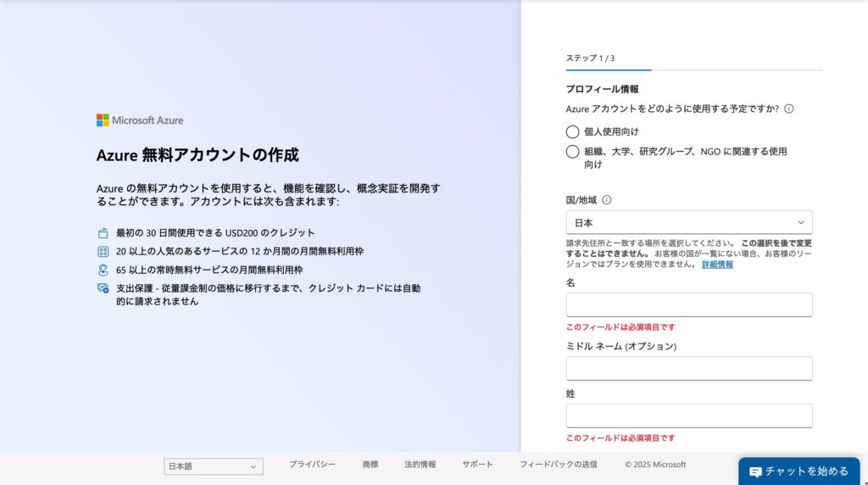Click the USD200 credit wallet icon
868x485 pixels.
(103, 233)
